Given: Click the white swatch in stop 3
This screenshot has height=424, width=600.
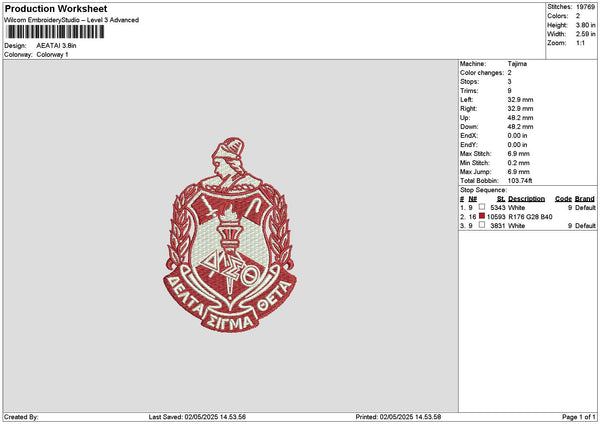Looking at the screenshot, I should tap(482, 225).
